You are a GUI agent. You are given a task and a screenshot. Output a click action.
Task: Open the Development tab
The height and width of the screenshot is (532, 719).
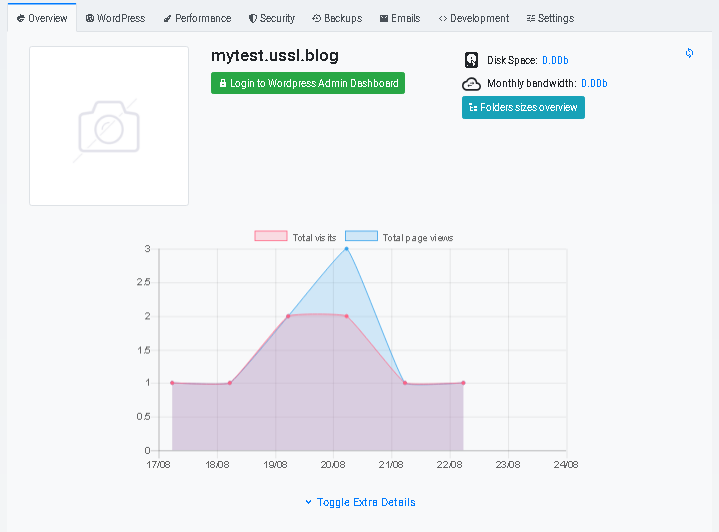pos(474,18)
